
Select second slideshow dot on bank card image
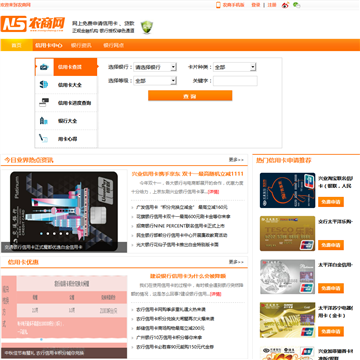click(x=47, y=234)
